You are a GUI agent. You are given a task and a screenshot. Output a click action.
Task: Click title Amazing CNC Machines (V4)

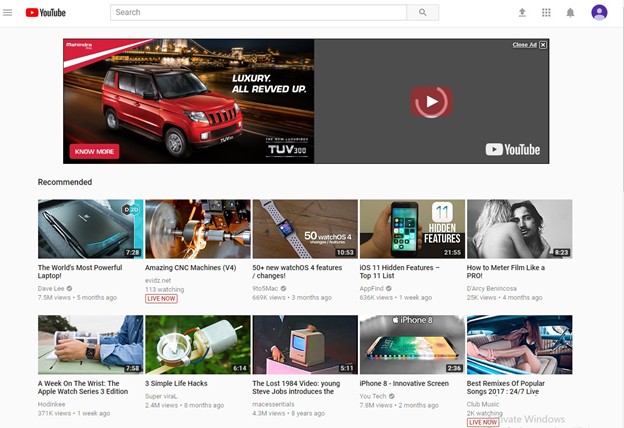(x=191, y=268)
